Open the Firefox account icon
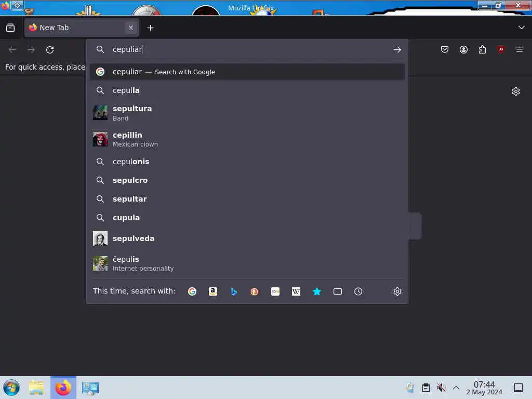The height and width of the screenshot is (399, 532). 463,49
